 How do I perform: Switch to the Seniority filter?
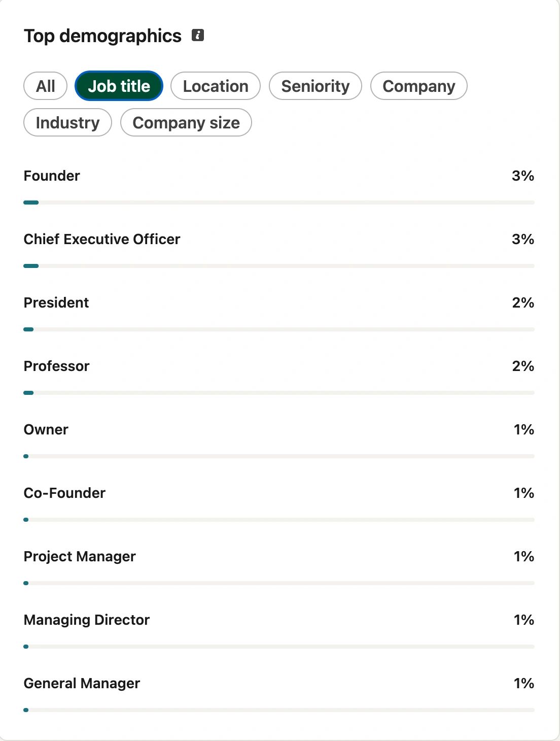point(316,86)
